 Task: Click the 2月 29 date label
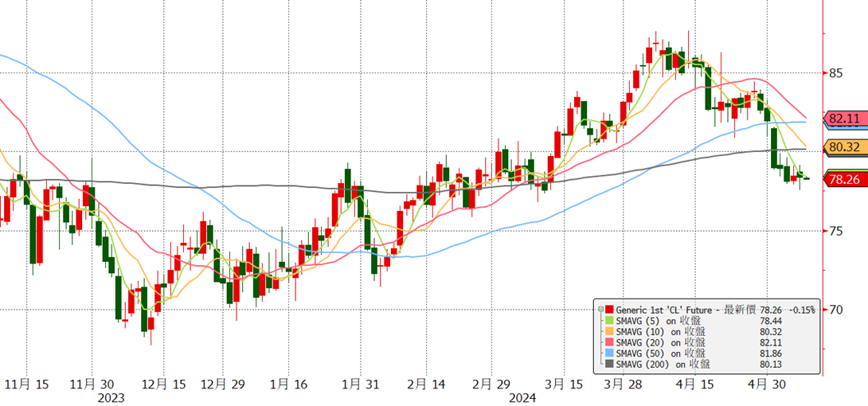click(490, 384)
